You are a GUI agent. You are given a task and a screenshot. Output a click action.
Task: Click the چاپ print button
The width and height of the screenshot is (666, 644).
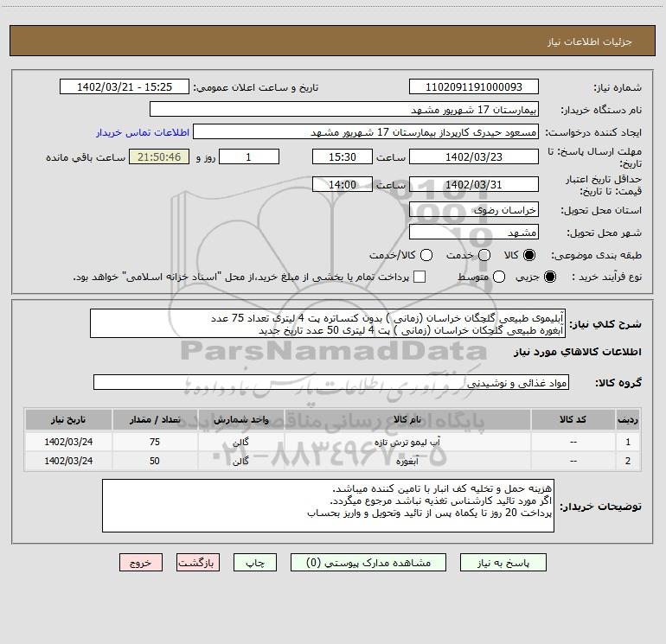(x=255, y=563)
